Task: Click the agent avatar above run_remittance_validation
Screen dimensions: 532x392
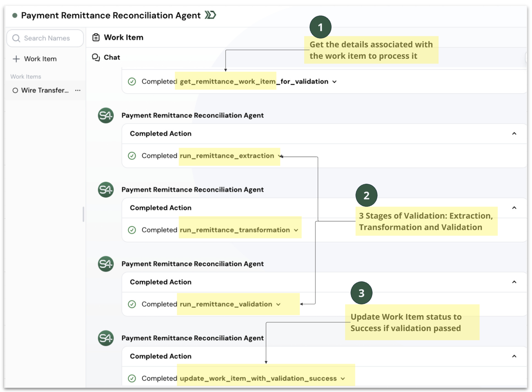Action: 106,264
